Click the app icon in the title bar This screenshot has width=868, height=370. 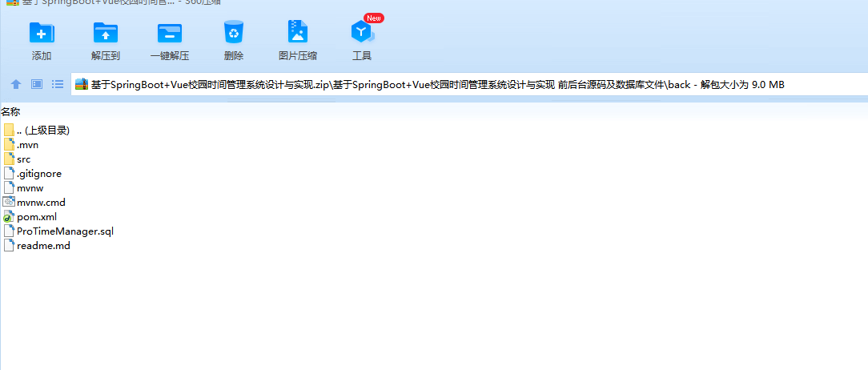pyautogui.click(x=13, y=2)
